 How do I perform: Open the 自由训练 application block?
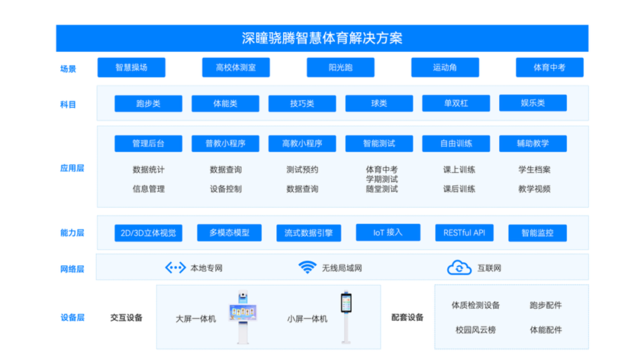pyautogui.click(x=456, y=143)
